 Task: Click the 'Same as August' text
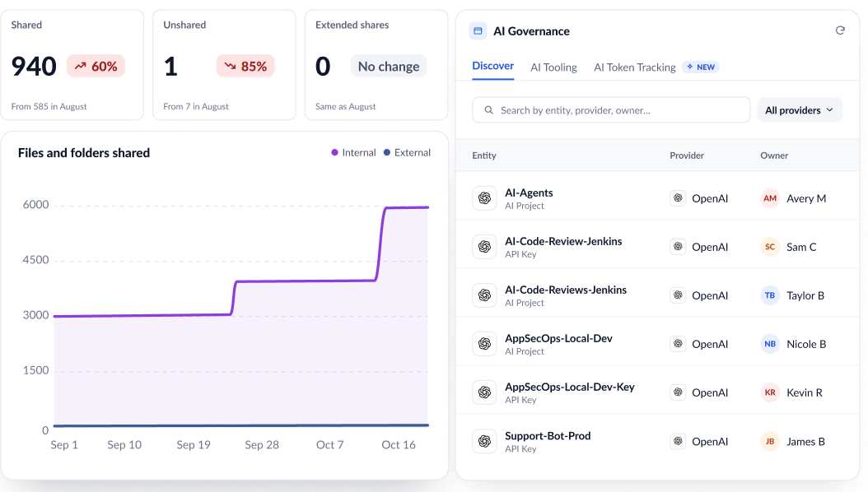[345, 106]
